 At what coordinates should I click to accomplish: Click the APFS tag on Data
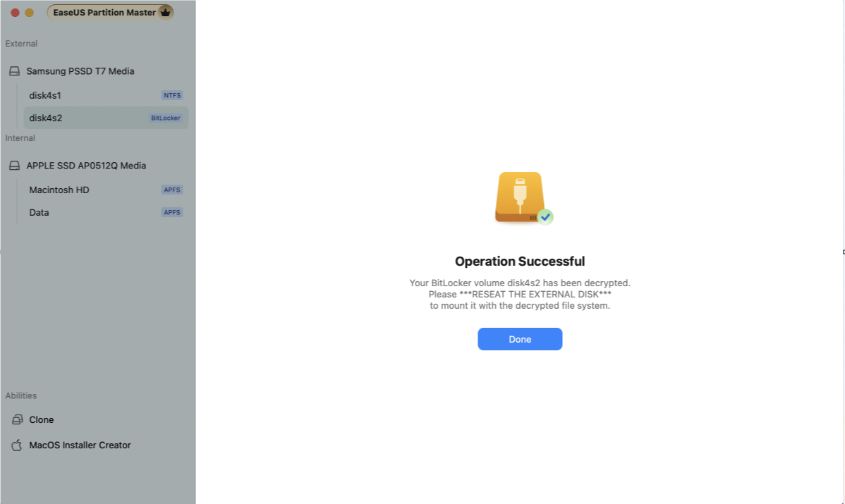coord(172,213)
